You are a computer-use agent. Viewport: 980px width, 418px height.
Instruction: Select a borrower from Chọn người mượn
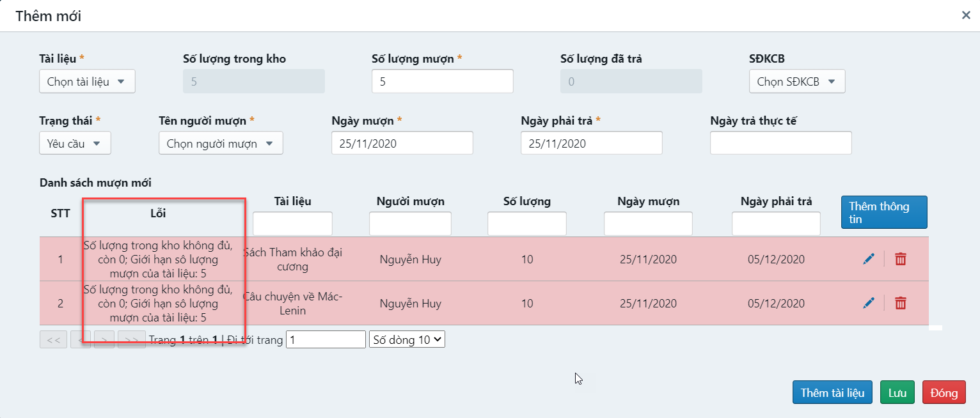[221, 144]
